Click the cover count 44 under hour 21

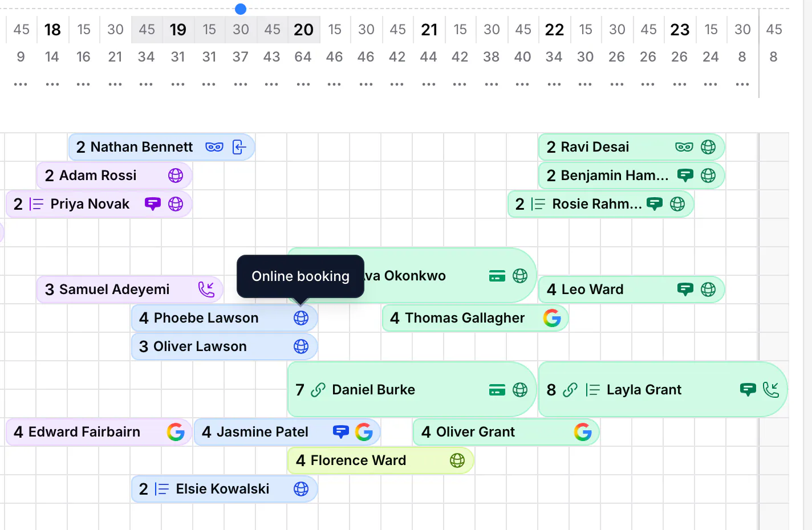pyautogui.click(x=428, y=57)
